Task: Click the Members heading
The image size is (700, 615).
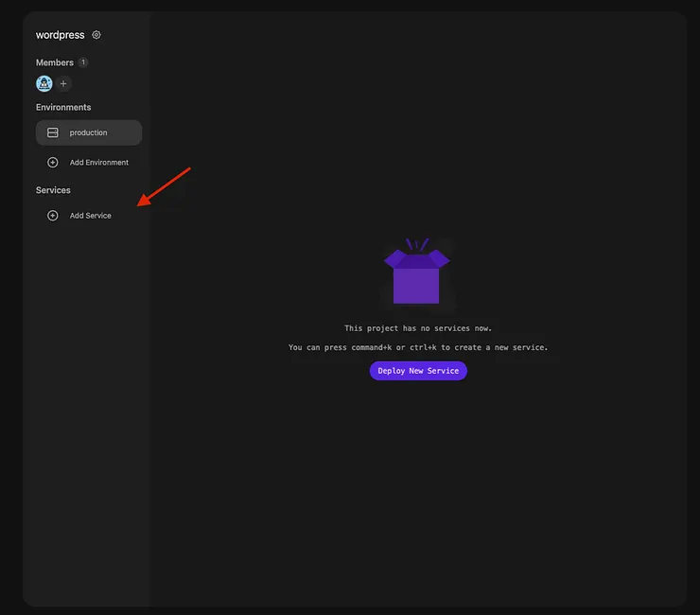Action: (x=55, y=62)
